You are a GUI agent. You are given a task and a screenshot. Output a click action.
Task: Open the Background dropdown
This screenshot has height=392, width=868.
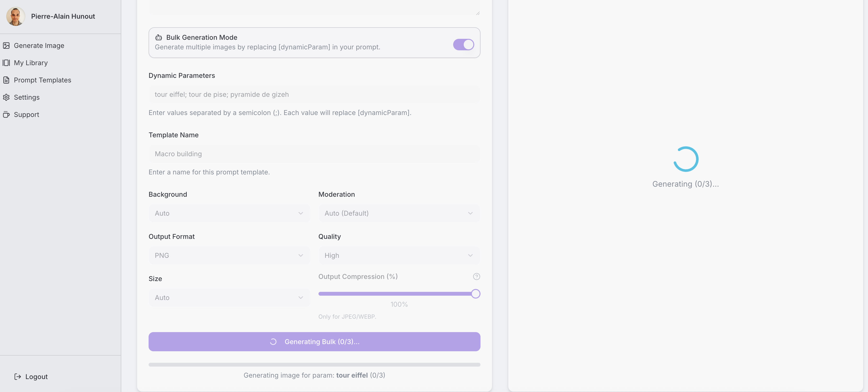[x=229, y=213]
